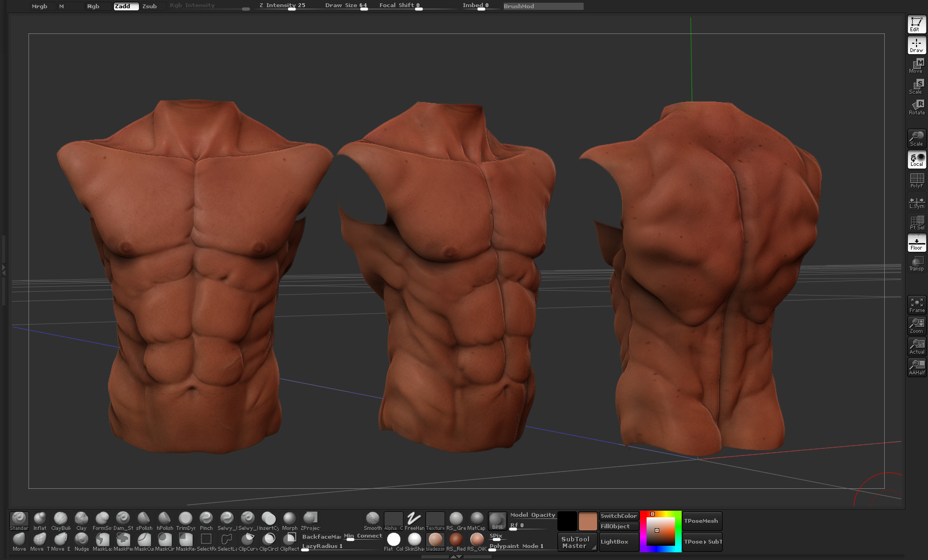Toggle Edit mode button

917,24
